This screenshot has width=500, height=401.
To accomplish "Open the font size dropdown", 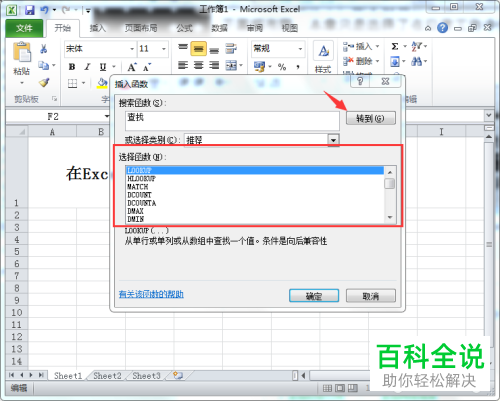I will (164, 49).
